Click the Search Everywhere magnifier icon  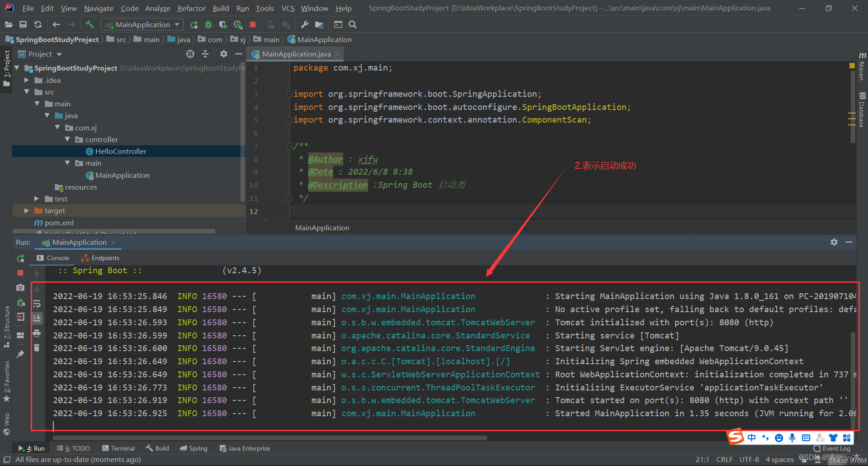(353, 24)
